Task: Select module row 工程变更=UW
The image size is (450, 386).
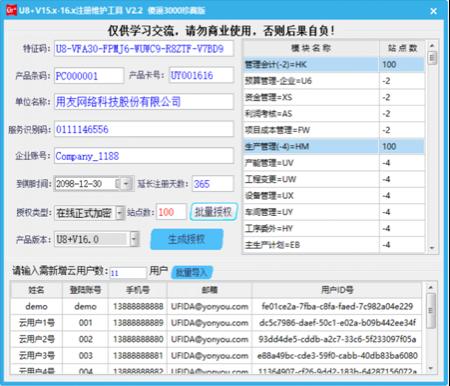Action: tap(334, 179)
